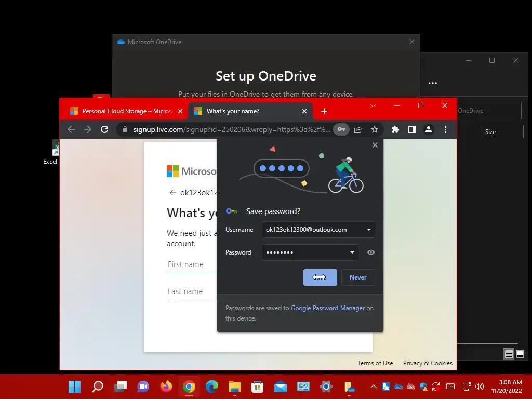Reload the signup page

(x=104, y=129)
